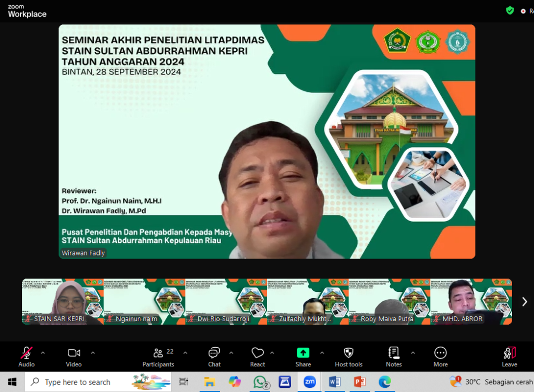Image resolution: width=534 pixels, height=392 pixels.
Task: Leave the Zoom meeting
Action: tap(509, 357)
